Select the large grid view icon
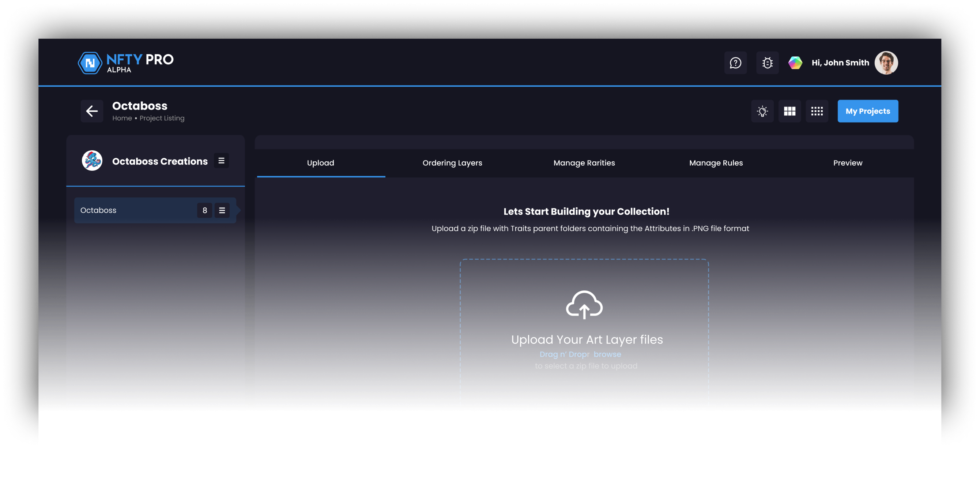 point(790,111)
